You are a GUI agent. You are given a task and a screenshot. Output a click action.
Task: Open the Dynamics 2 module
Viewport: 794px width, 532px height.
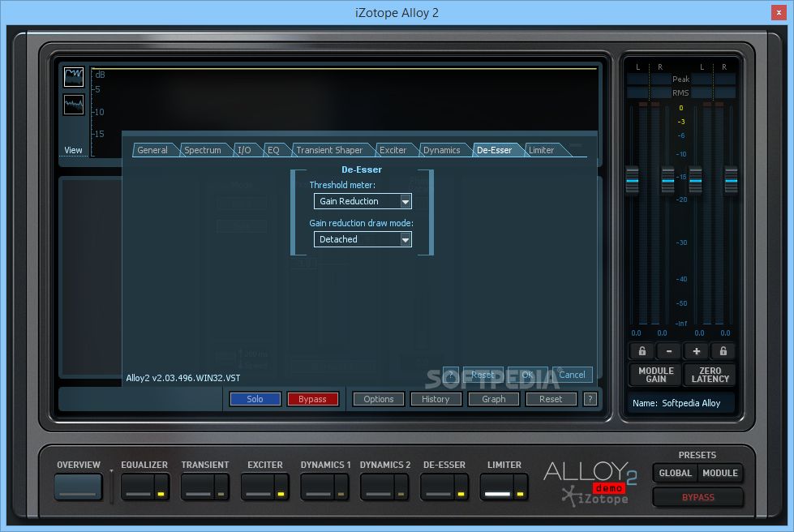pos(377,487)
